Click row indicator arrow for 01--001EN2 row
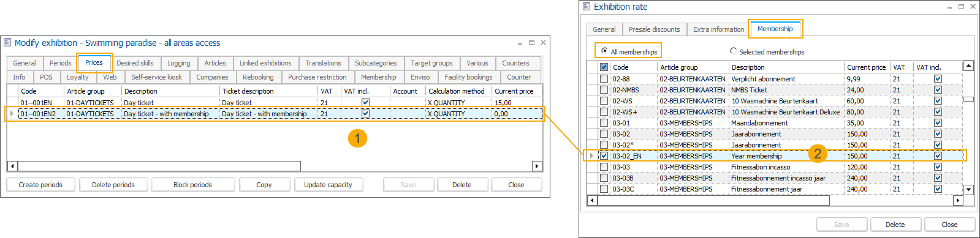This screenshot has height=238, width=980. pyautogui.click(x=12, y=114)
